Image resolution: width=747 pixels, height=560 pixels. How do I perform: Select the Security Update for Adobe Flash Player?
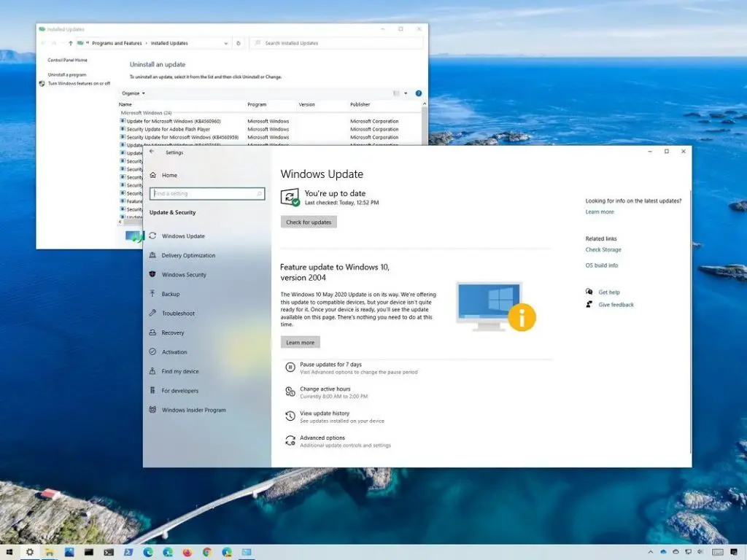pos(168,129)
